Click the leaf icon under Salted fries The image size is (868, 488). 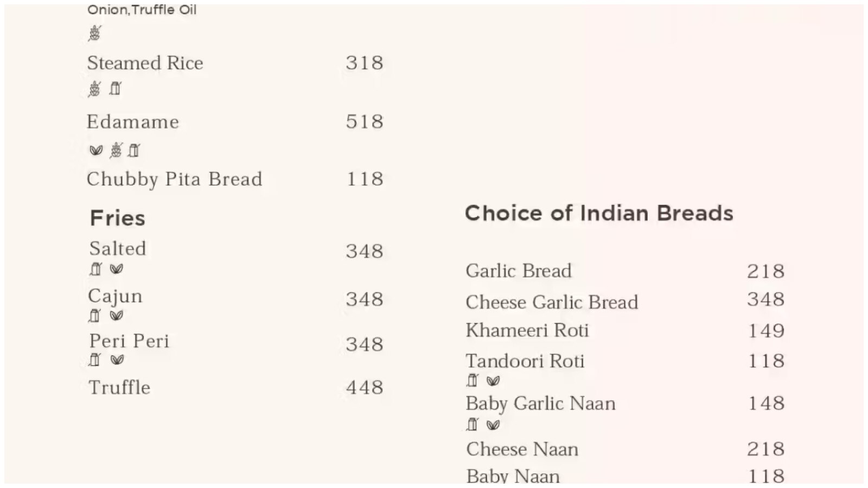coord(116,269)
